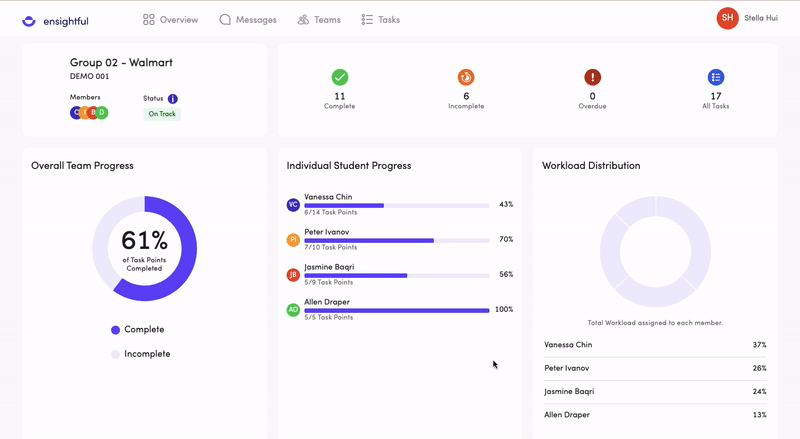Toggle the Complete legend item
The height and width of the screenshot is (439, 800).
coord(137,330)
